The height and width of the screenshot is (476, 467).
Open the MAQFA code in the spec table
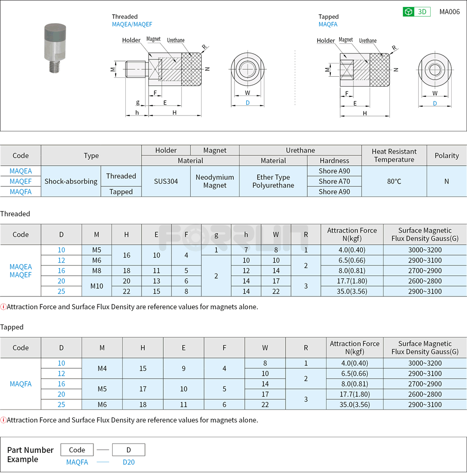tap(21, 192)
